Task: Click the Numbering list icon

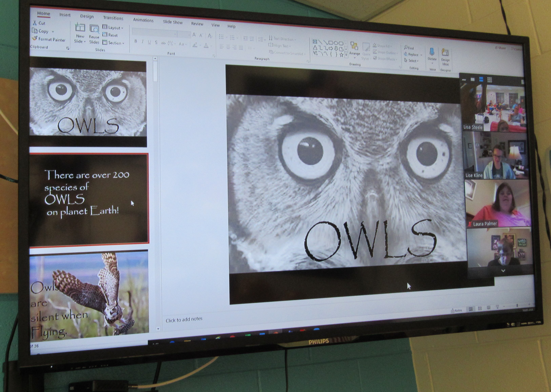Action: point(232,37)
